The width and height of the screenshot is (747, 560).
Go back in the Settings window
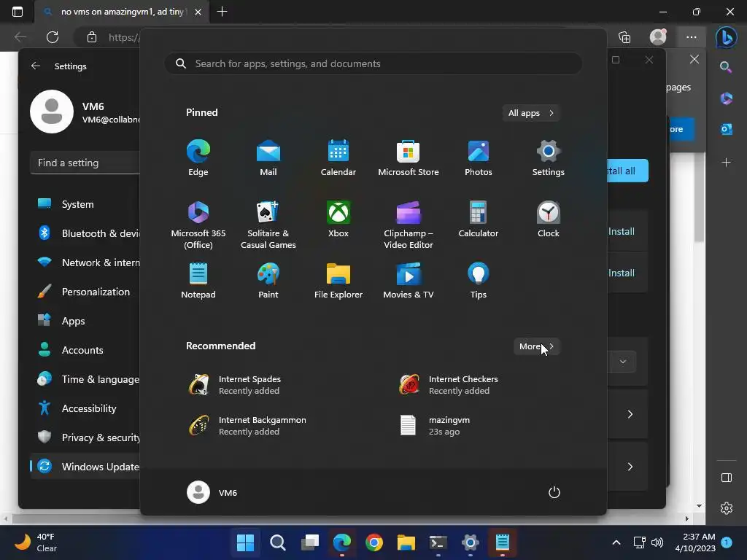click(36, 66)
